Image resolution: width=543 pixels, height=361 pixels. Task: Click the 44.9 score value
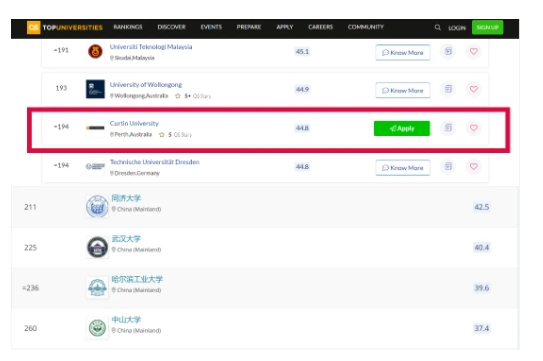pyautogui.click(x=302, y=89)
